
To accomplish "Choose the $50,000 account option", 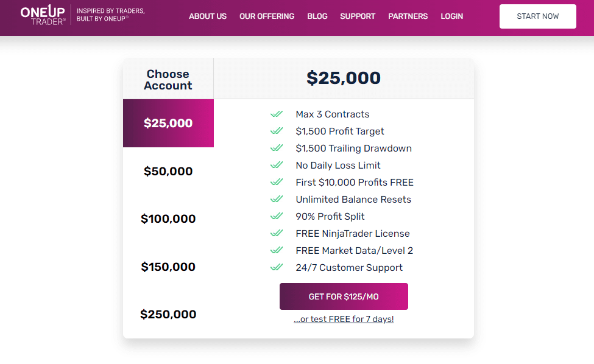I will point(168,171).
